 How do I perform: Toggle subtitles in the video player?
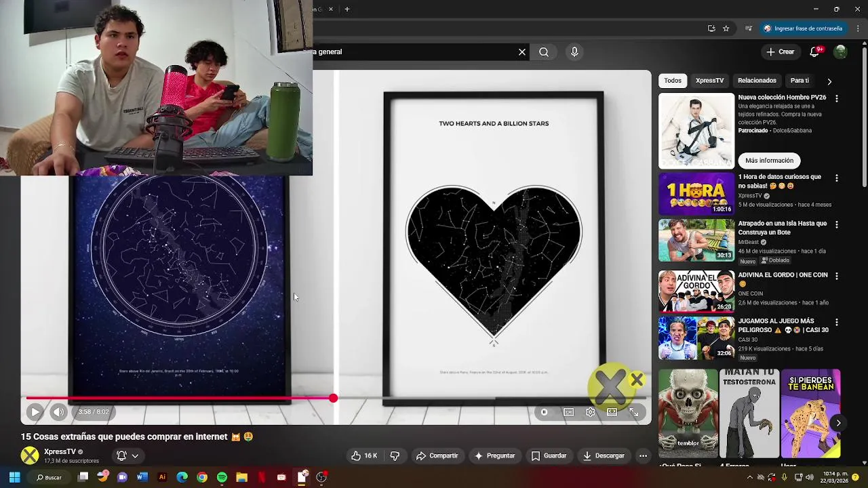[569, 412]
